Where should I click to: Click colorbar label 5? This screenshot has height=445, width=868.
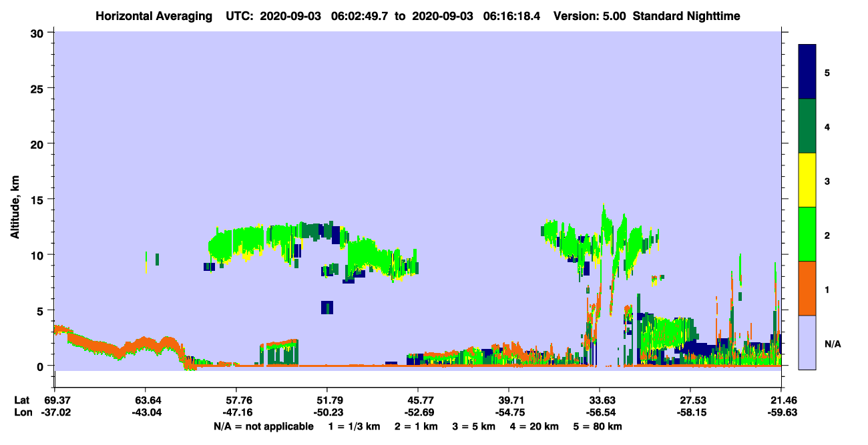pyautogui.click(x=827, y=72)
